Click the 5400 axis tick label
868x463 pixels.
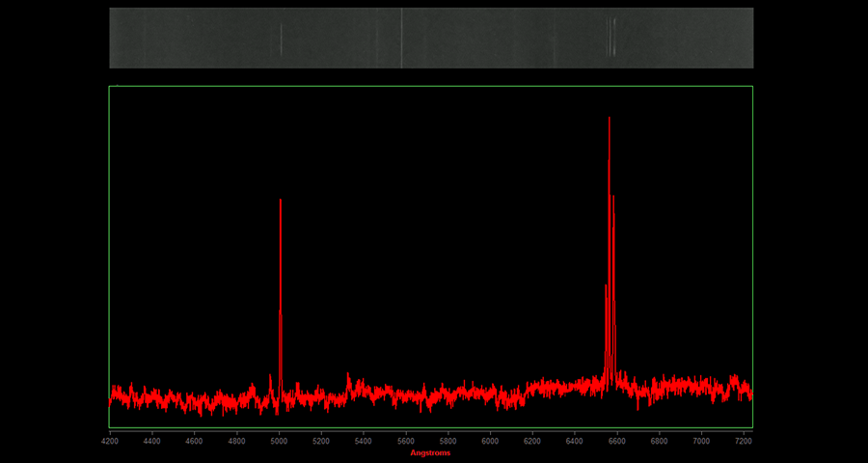click(364, 441)
